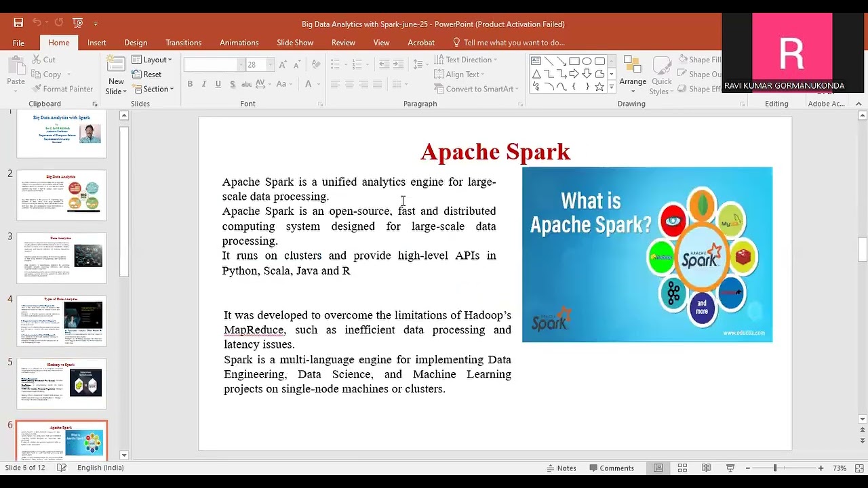This screenshot has height=488, width=868.
Task: Click the Increase List Level icon
Action: (399, 64)
